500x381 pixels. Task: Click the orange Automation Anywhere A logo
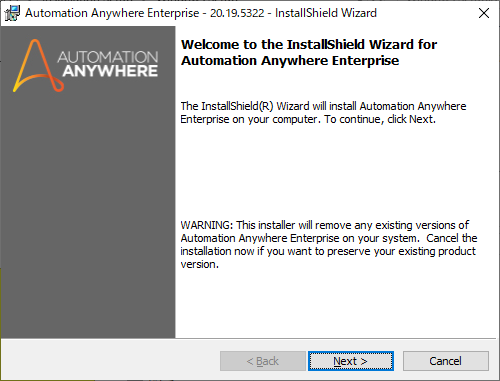coord(38,66)
